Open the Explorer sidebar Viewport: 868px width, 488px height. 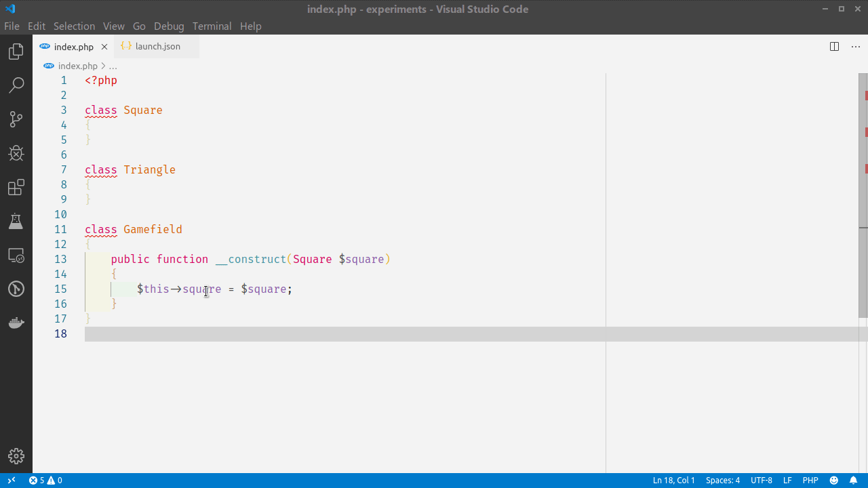(16, 51)
